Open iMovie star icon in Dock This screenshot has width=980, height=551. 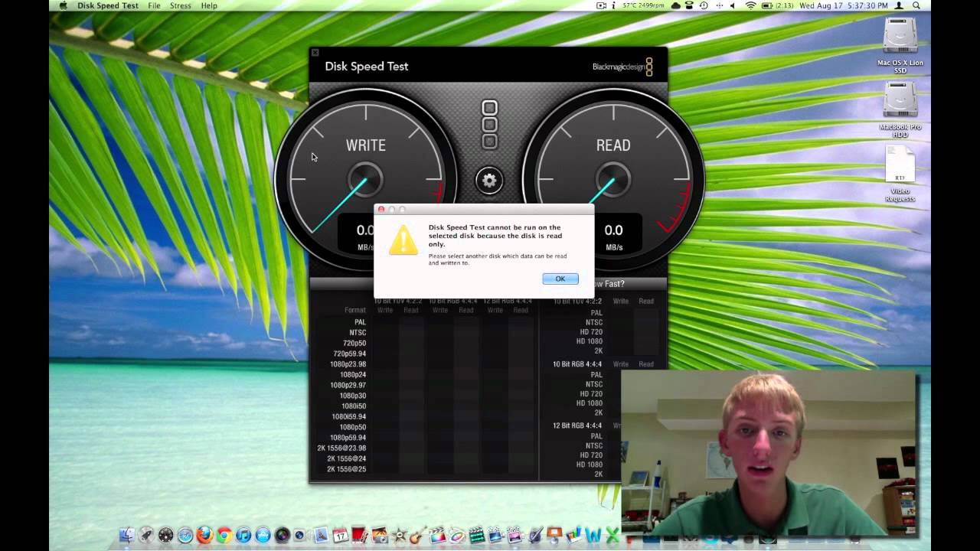399,535
